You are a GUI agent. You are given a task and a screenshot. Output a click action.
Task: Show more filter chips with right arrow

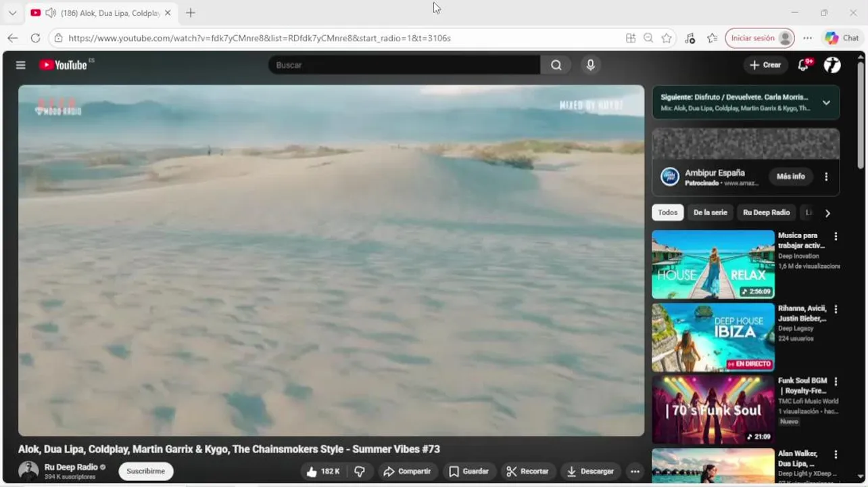click(827, 213)
